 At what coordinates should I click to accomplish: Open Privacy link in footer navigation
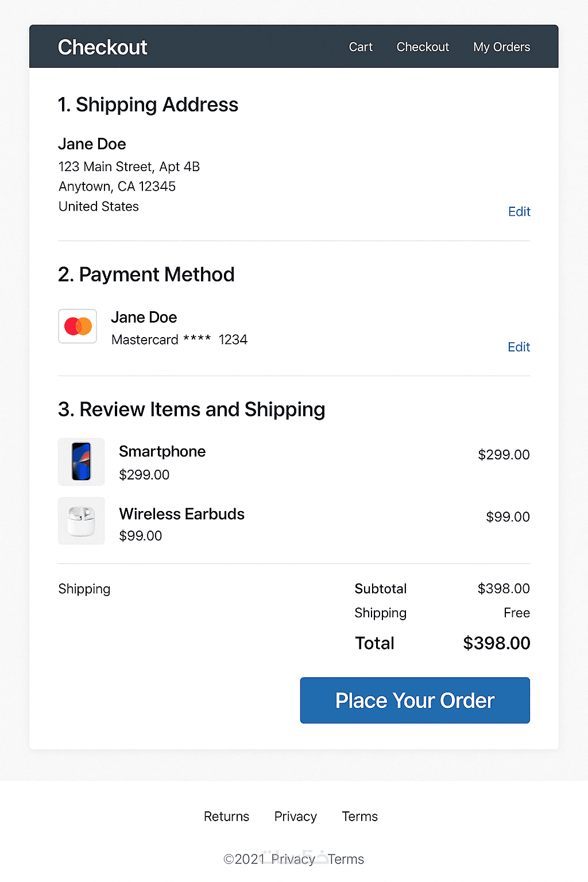295,817
